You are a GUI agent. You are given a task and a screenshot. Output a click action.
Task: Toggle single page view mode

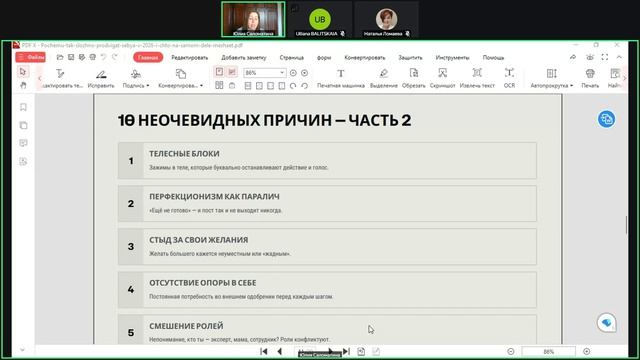pyautogui.click(x=219, y=72)
